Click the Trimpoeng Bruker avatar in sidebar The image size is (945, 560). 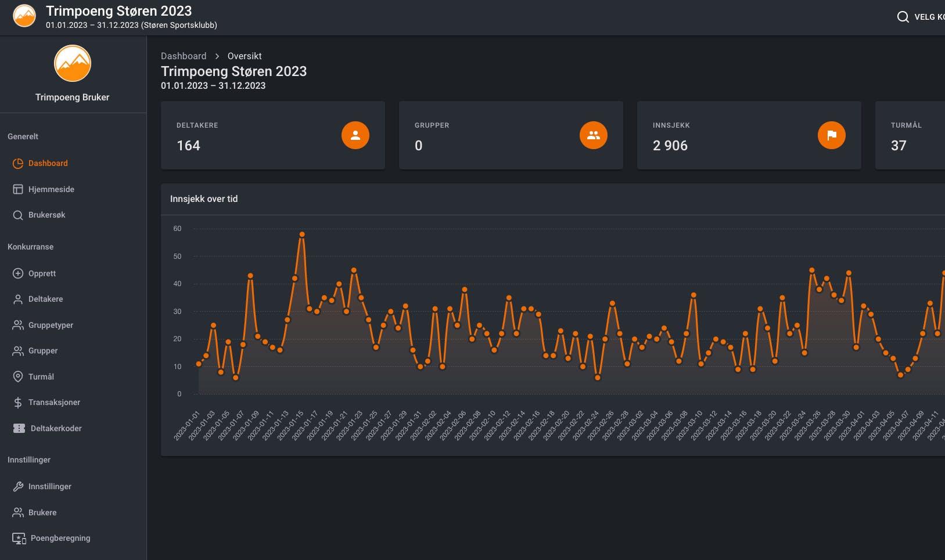coord(73,64)
